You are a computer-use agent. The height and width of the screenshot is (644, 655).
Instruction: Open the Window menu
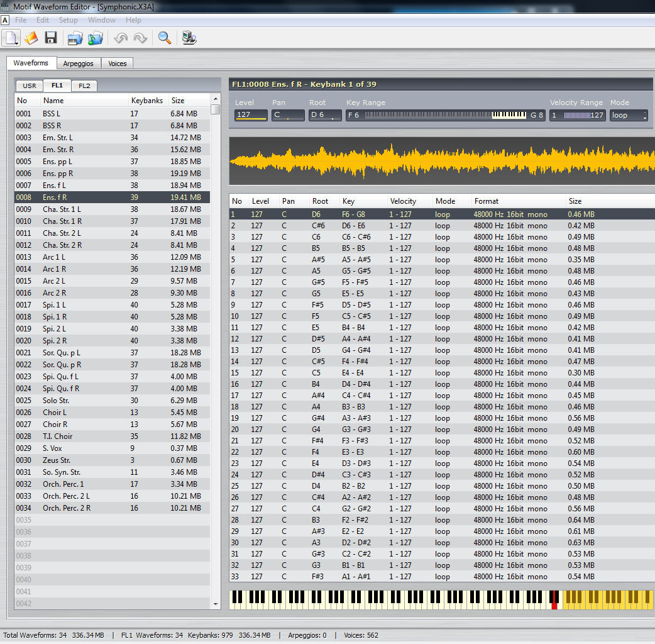pyautogui.click(x=101, y=20)
